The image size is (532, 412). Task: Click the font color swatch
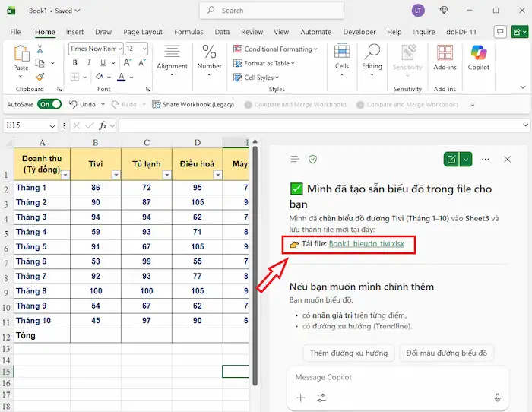coord(121,77)
